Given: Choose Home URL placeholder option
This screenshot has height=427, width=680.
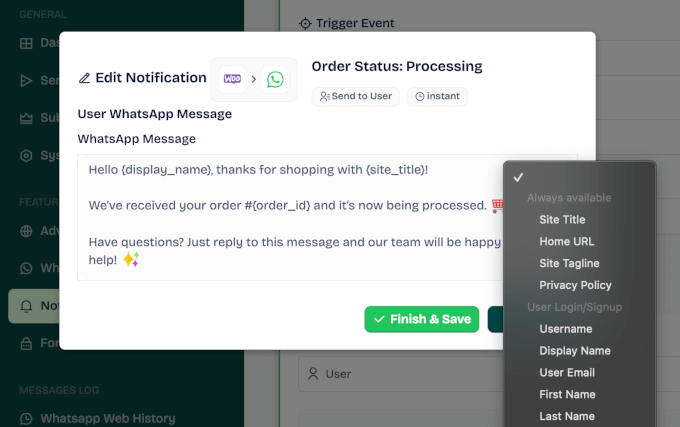Looking at the screenshot, I should coord(567,242).
